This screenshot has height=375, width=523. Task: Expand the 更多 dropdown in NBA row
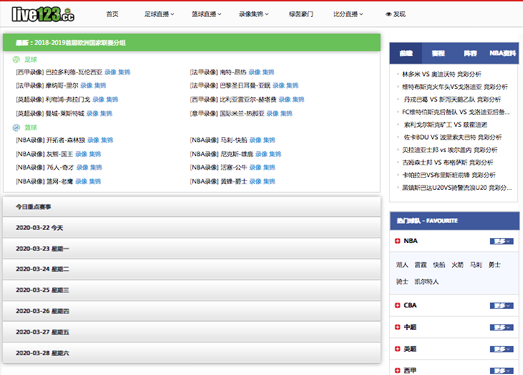[502, 241]
